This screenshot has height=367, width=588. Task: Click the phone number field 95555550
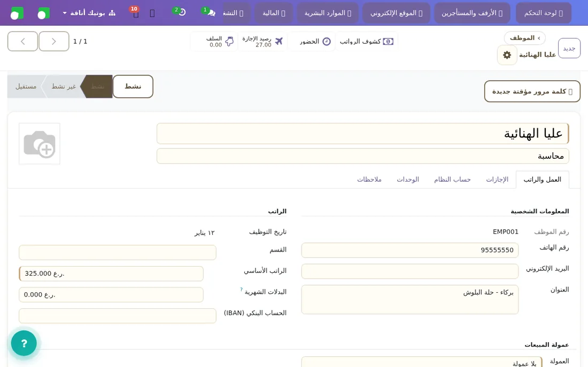point(410,250)
